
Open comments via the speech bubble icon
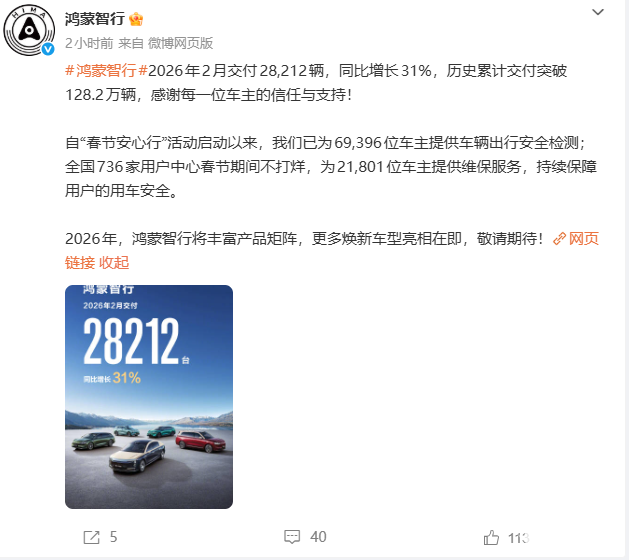pyautogui.click(x=292, y=537)
